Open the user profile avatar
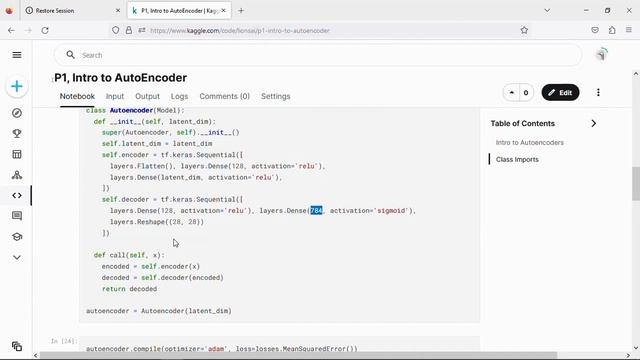This screenshot has height=360, width=640. tap(602, 54)
